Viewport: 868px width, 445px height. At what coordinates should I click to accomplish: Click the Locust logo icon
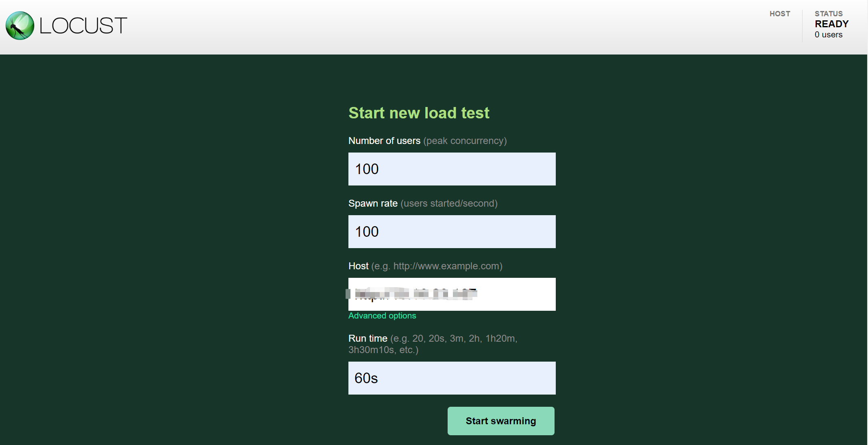20,26
